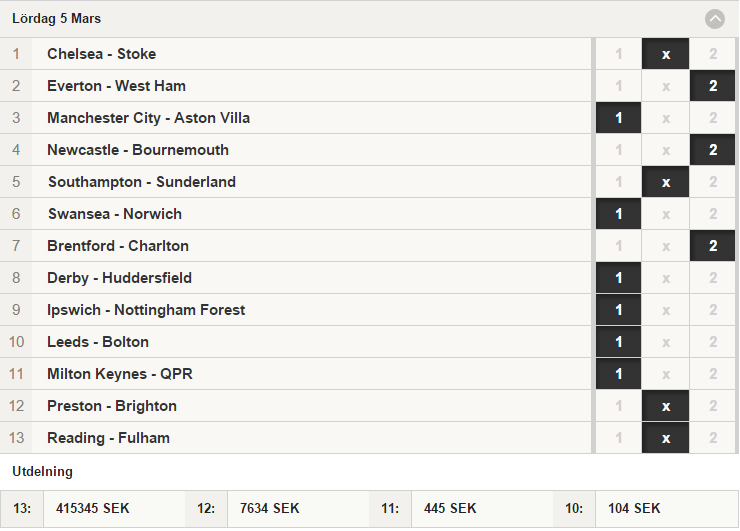Toggle selected 1 for Ipswich - Nottingham Forest
The image size is (740, 531).
(x=618, y=310)
